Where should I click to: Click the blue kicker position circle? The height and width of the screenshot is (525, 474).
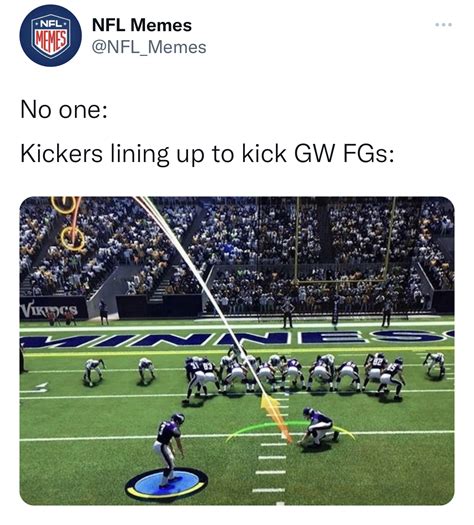pyautogui.click(x=167, y=484)
